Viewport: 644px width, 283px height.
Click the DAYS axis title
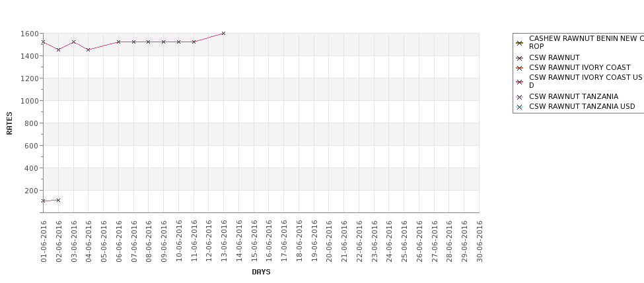[x=261, y=272]
